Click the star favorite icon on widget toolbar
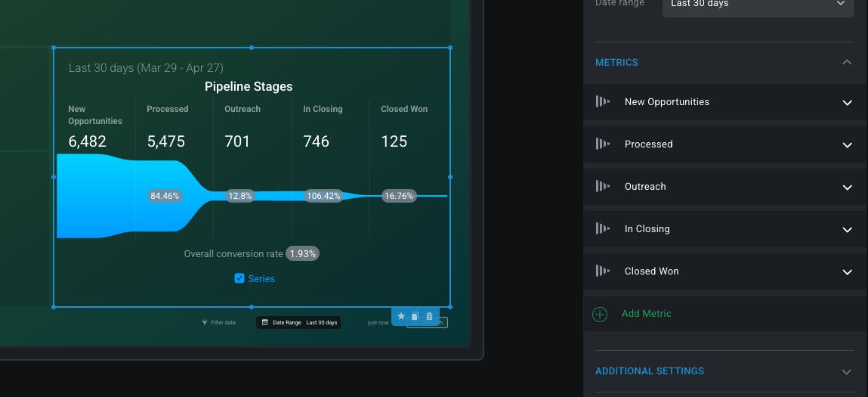This screenshot has height=397, width=868. 401,316
